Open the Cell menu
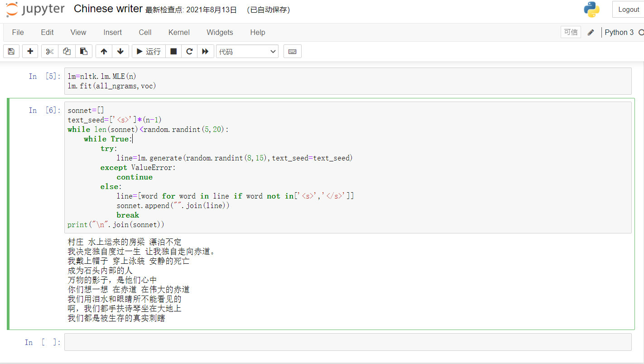This screenshot has width=644, height=364. click(145, 32)
